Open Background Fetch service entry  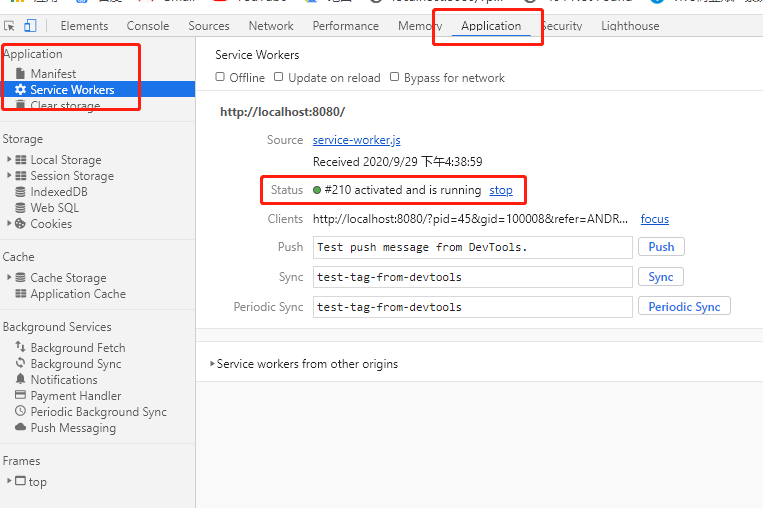tap(78, 348)
